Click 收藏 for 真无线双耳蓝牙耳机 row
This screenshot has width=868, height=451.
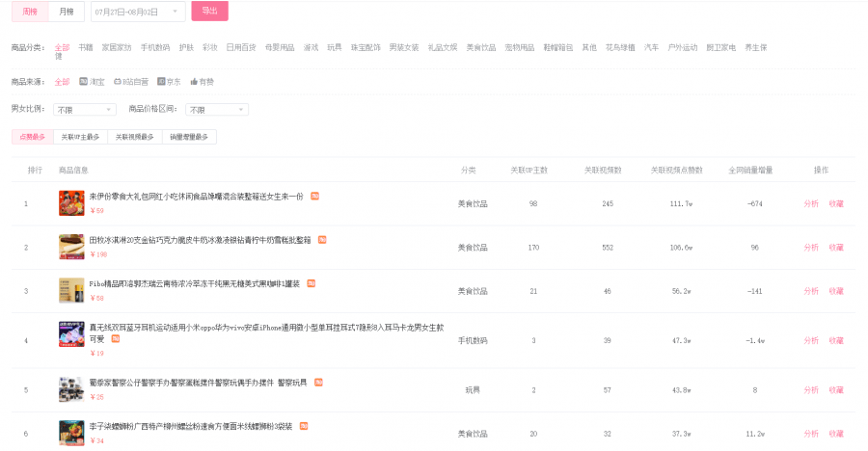[836, 340]
